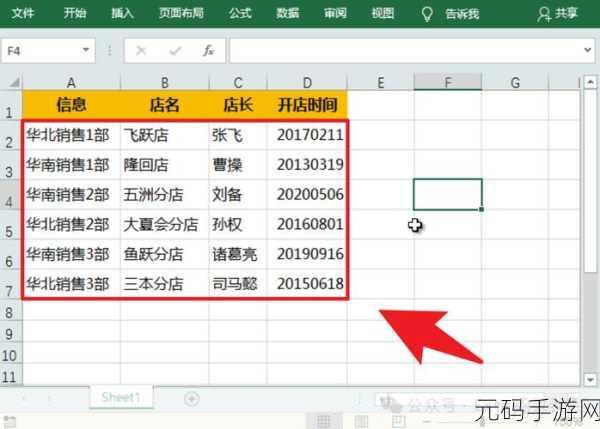Add a new sheet with plus icon
Viewport: 600px width, 429px height.
tap(192, 399)
